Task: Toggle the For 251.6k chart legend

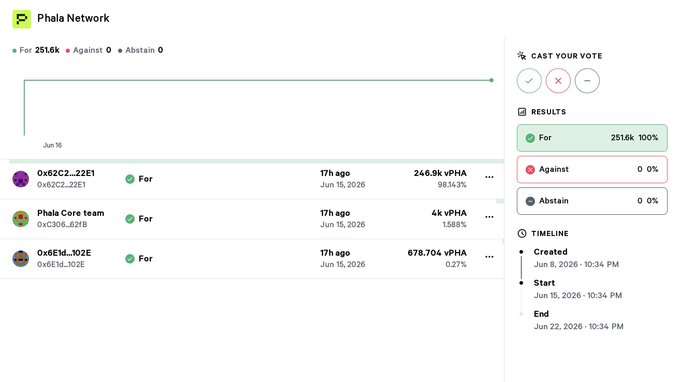Action: click(x=36, y=50)
